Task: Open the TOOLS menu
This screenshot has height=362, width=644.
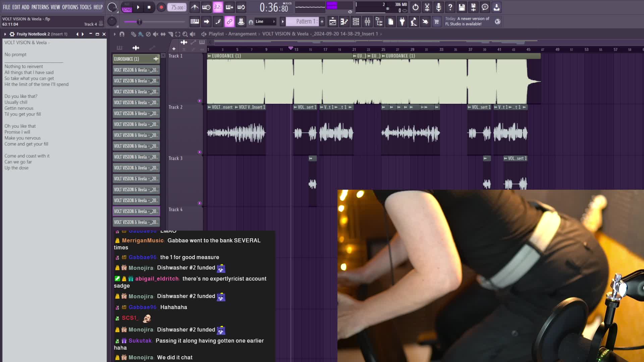Action: [86, 7]
